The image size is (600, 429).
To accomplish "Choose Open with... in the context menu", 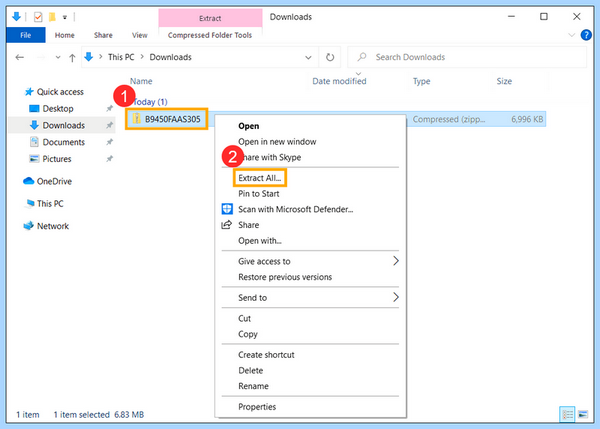I will coord(259,241).
